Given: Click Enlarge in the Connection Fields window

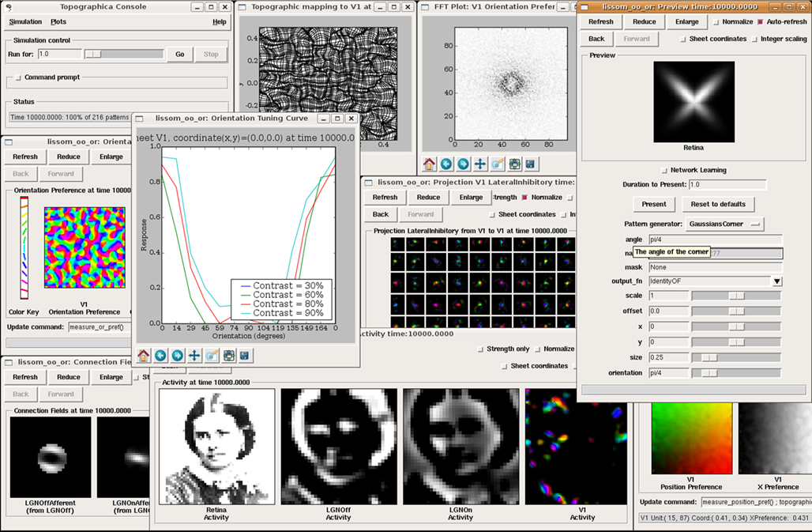Looking at the screenshot, I should point(111,377).
